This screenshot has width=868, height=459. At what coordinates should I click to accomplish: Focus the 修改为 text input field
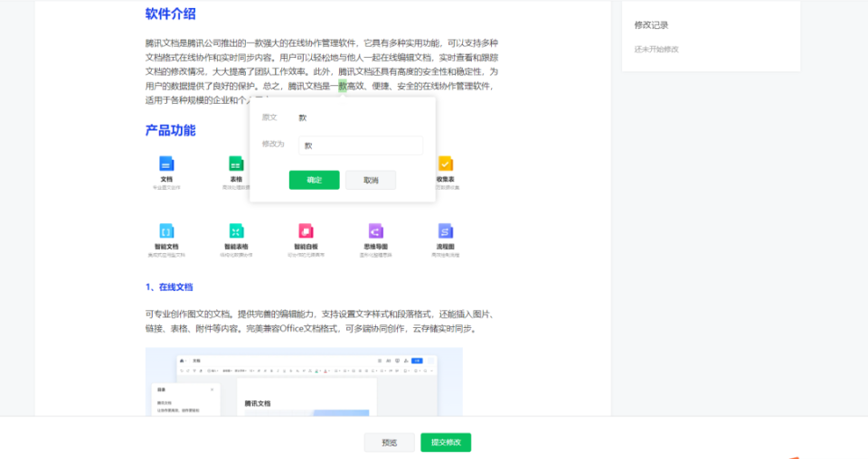(361, 145)
